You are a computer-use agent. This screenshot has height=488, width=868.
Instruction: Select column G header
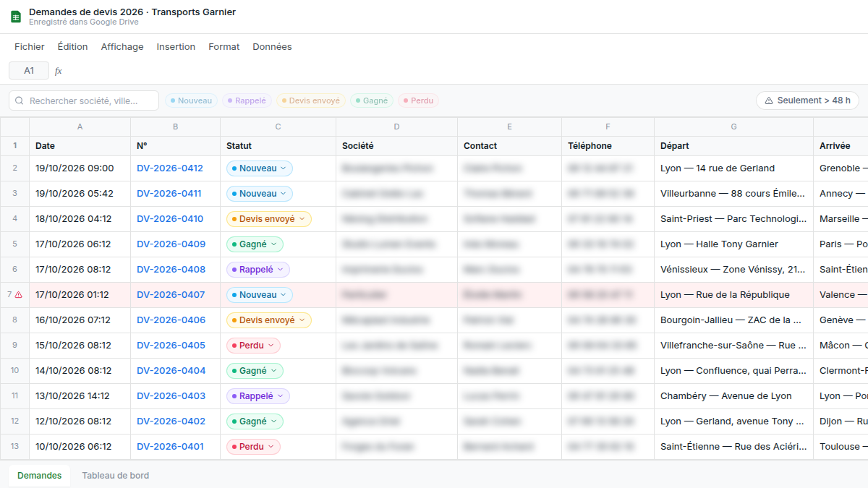pos(733,127)
